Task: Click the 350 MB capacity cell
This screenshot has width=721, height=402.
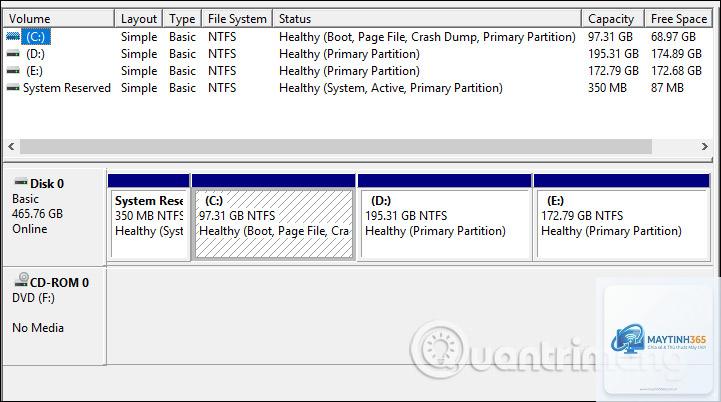Action: pos(607,88)
